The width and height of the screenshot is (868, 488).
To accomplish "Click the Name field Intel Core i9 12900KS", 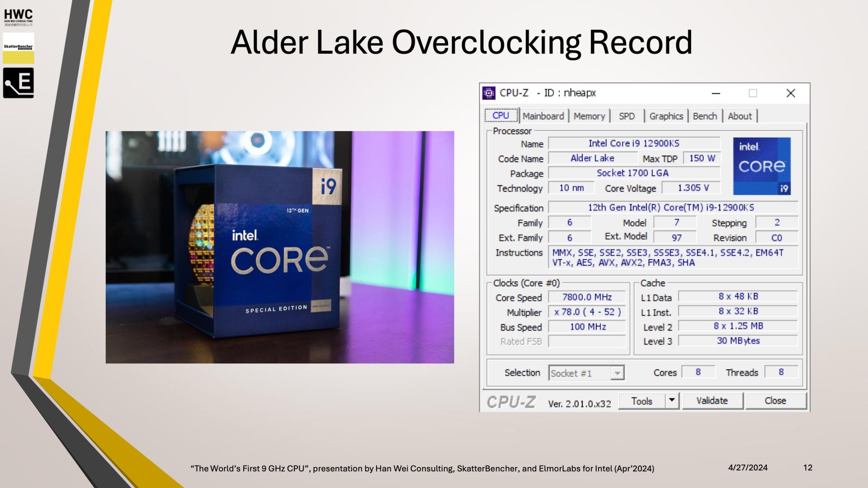I will [x=634, y=143].
